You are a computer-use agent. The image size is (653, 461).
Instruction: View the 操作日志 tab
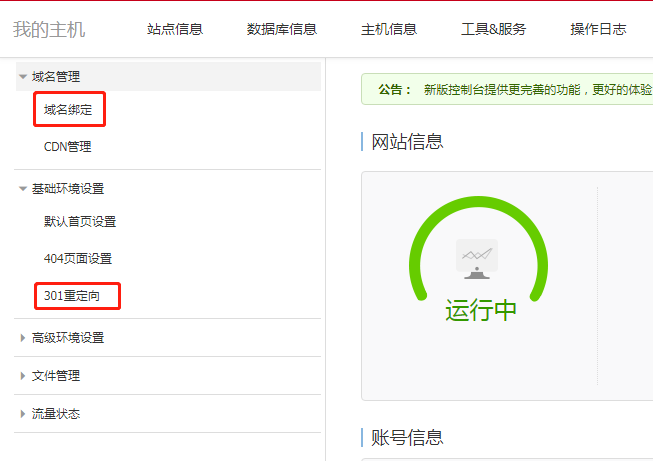click(x=598, y=29)
